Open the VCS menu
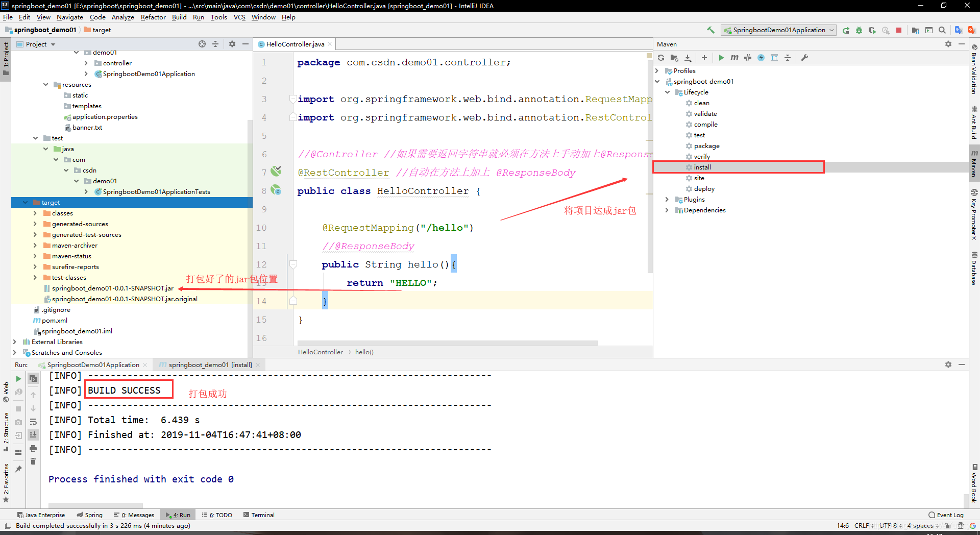Viewport: 980px width, 535px height. 239,17
